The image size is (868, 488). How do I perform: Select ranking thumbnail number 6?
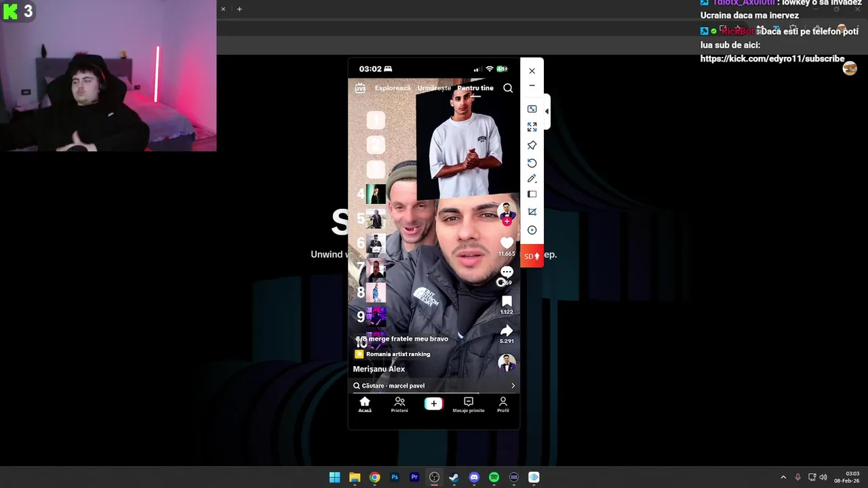[376, 243]
